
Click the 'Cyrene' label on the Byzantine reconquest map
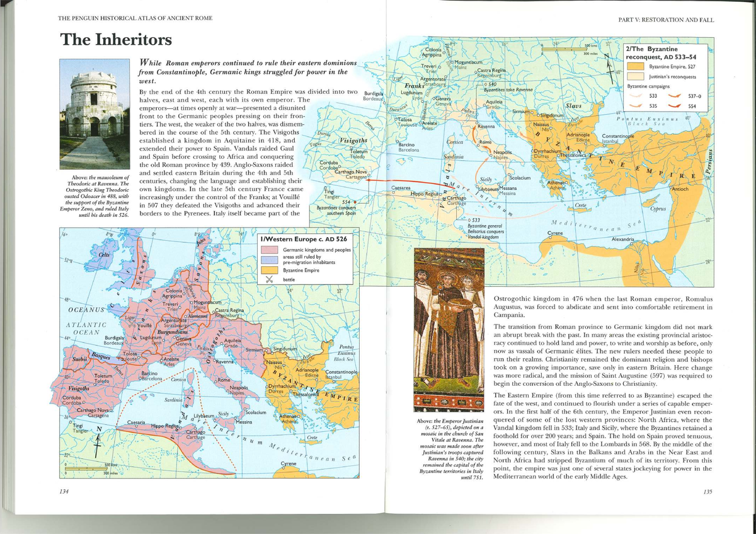(554, 233)
